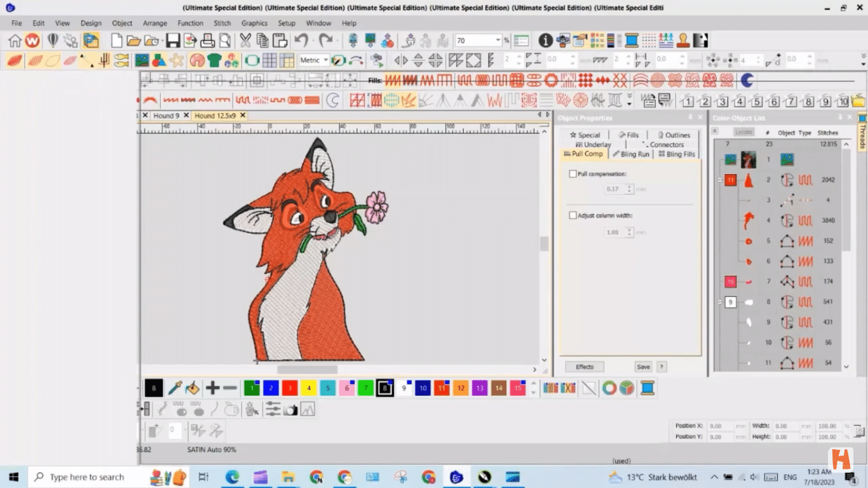This screenshot has height=488, width=868.
Task: Save the design with the floppy disk icon
Action: tap(173, 41)
